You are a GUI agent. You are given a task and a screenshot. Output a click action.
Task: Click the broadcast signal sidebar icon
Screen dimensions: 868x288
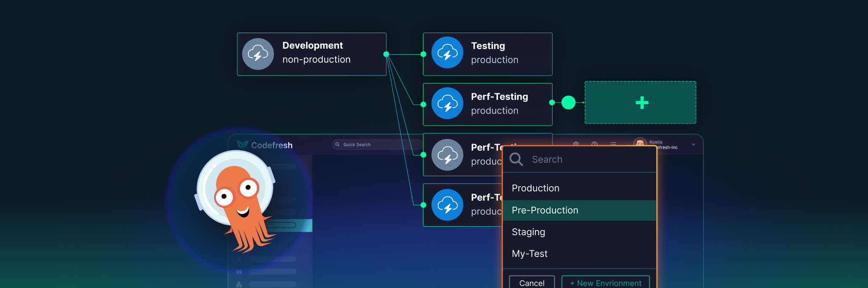pos(239,272)
